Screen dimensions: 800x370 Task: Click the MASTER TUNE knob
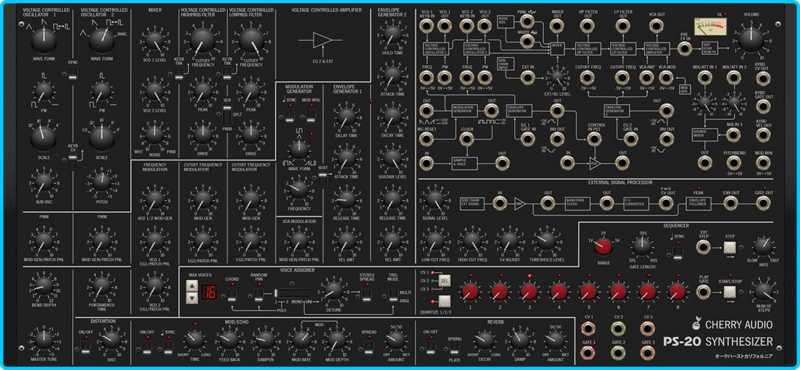(x=44, y=341)
